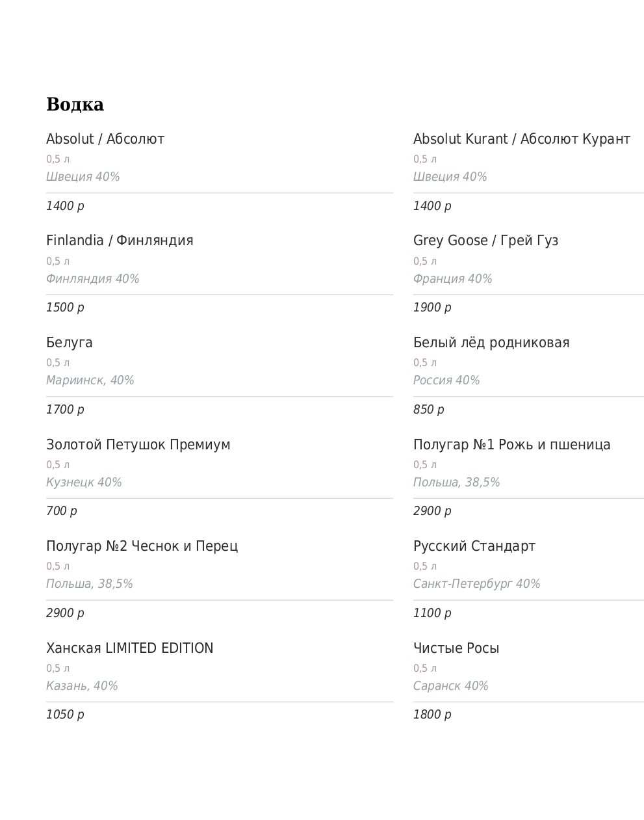Click the Мариинск, 40% description
This screenshot has width=644, height=820.
tap(90, 380)
